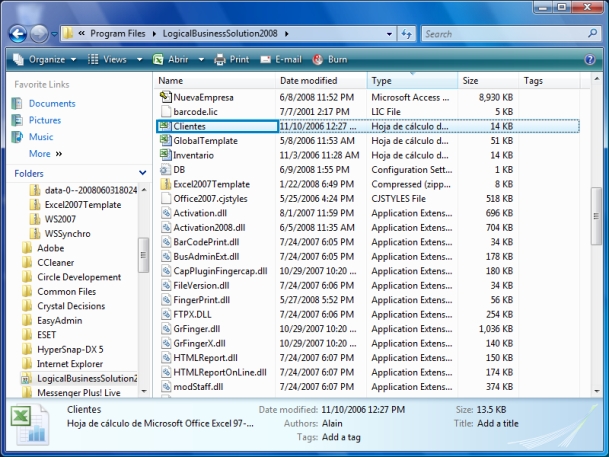Sort files by Date modified column
The width and height of the screenshot is (609, 457).
click(308, 80)
